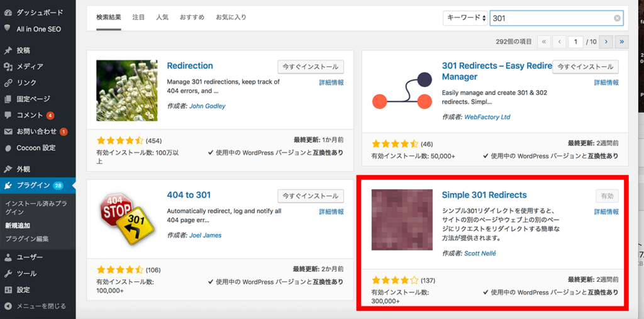Click the chain link icon beside リンク

[8, 82]
